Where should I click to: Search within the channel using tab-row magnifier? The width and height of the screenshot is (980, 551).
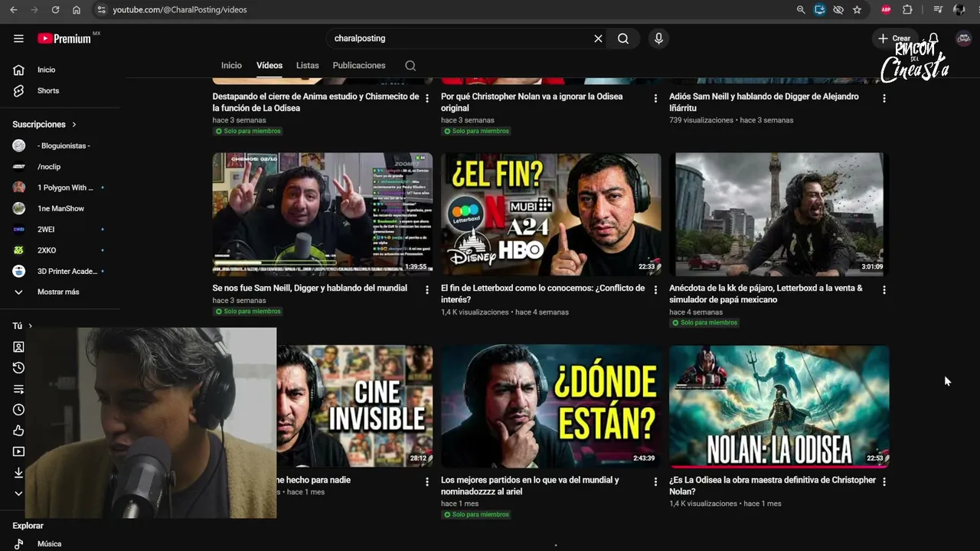click(410, 66)
